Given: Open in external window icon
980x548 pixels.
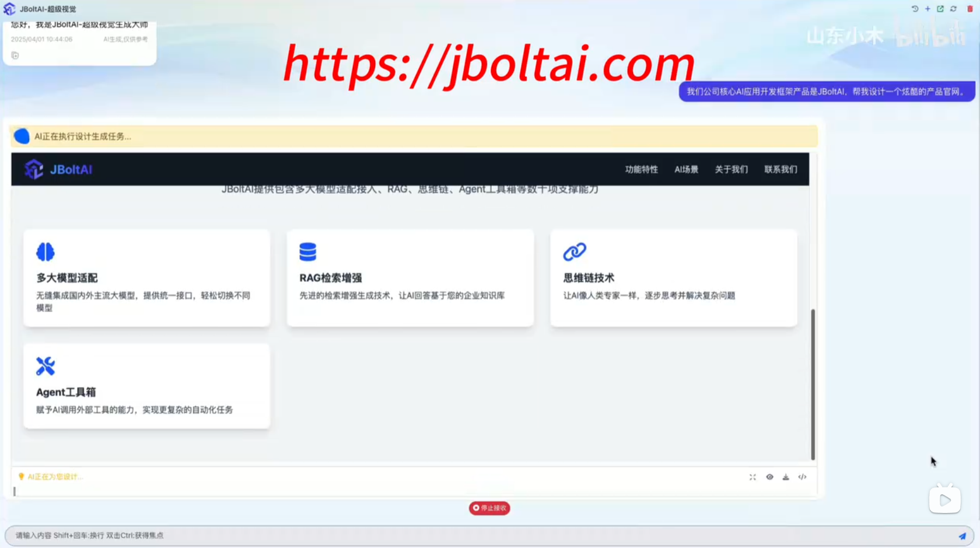Looking at the screenshot, I should [x=940, y=9].
